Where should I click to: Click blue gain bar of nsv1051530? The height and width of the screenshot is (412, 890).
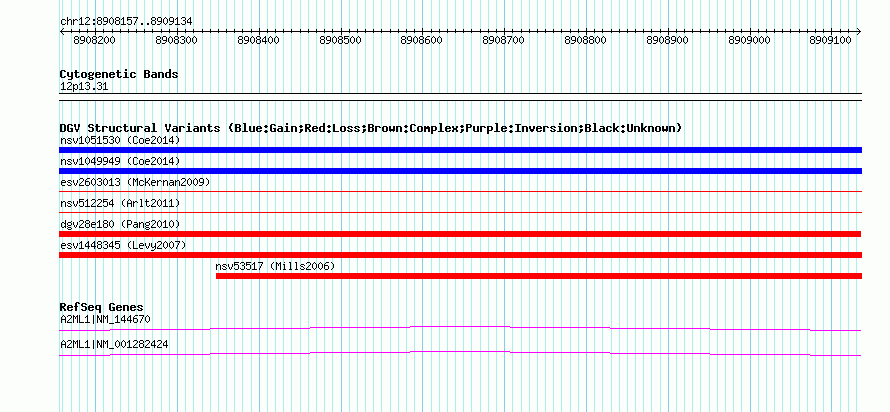pyautogui.click(x=460, y=150)
